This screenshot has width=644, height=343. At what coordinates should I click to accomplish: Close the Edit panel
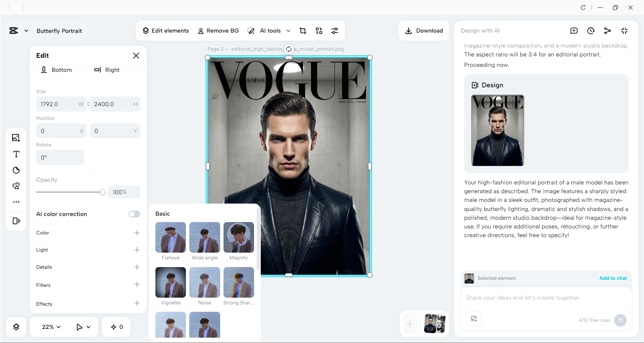coord(136,56)
